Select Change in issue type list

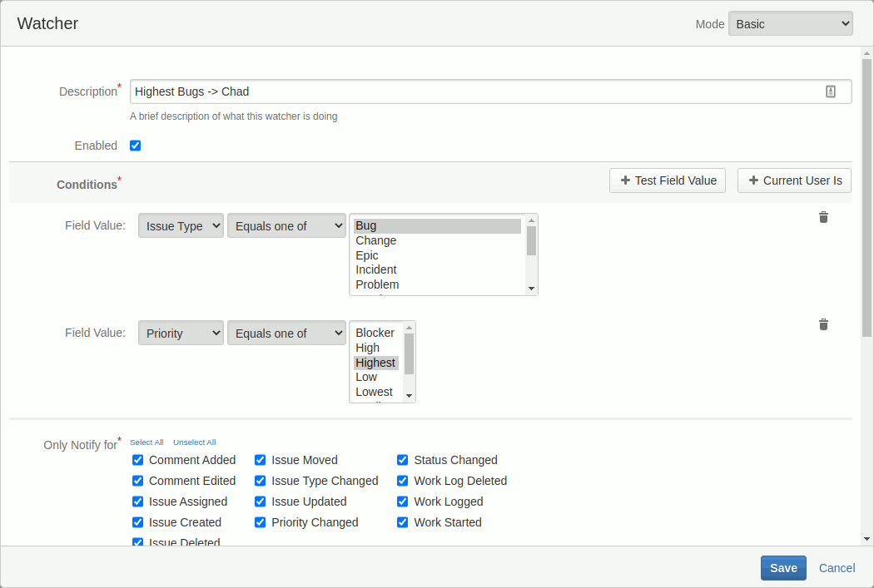(x=437, y=240)
